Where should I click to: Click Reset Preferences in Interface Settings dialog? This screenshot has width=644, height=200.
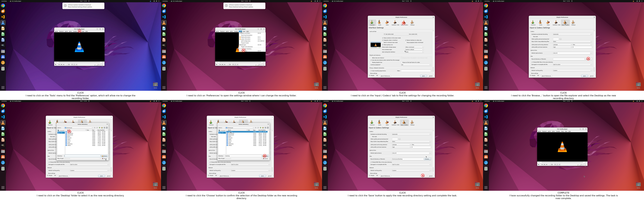(385, 76)
